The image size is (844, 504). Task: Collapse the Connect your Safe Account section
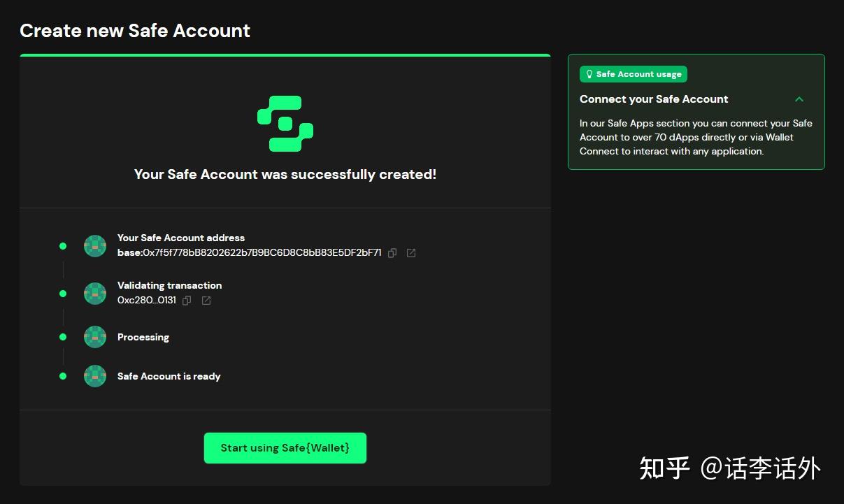(x=799, y=99)
